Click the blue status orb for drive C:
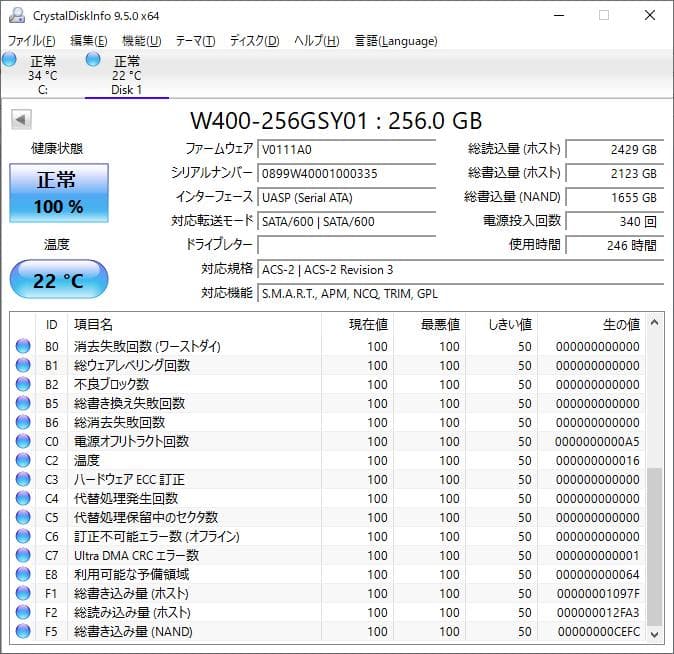674x654 pixels. point(9,59)
